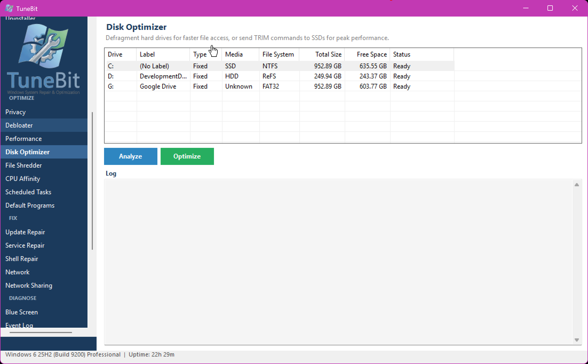Screen dimensions: 588x364
Task: Click the log scrollbar up arrow
Action: pyautogui.click(x=577, y=185)
